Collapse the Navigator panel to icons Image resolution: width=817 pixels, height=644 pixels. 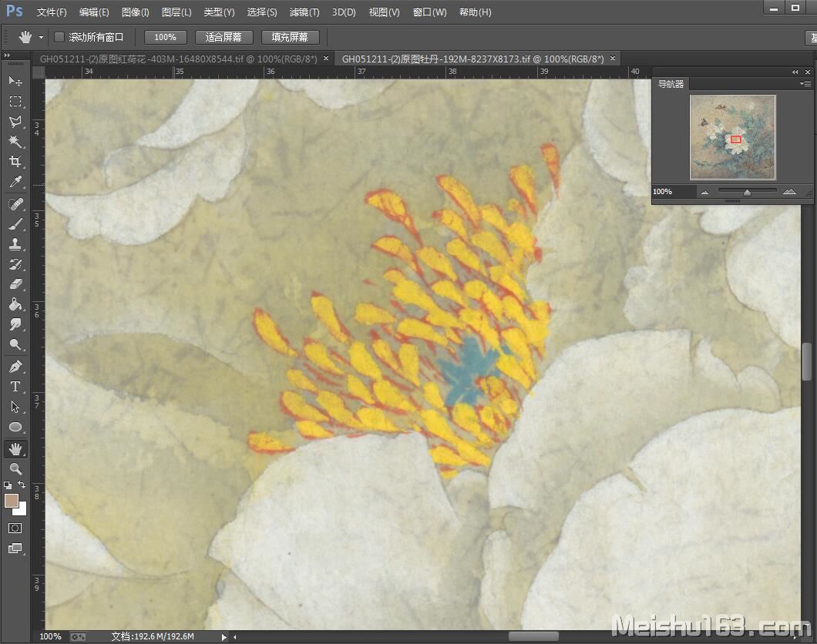[x=795, y=72]
